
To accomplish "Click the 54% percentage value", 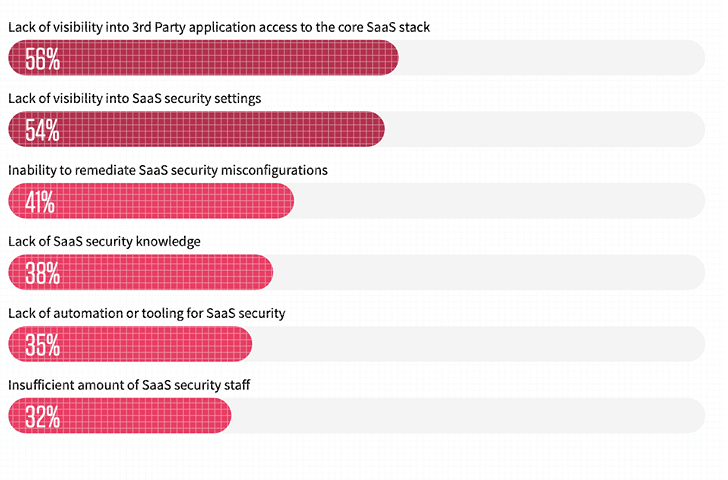I will pos(43,131).
